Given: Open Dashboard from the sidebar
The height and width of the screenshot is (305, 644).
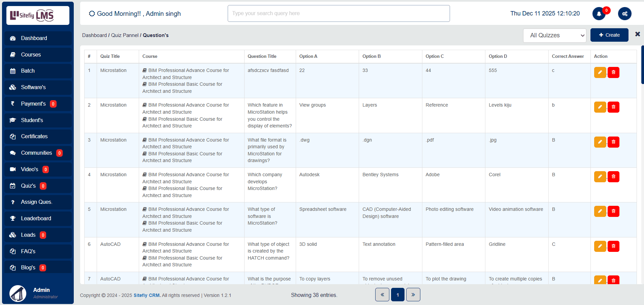Looking at the screenshot, I should 34,38.
